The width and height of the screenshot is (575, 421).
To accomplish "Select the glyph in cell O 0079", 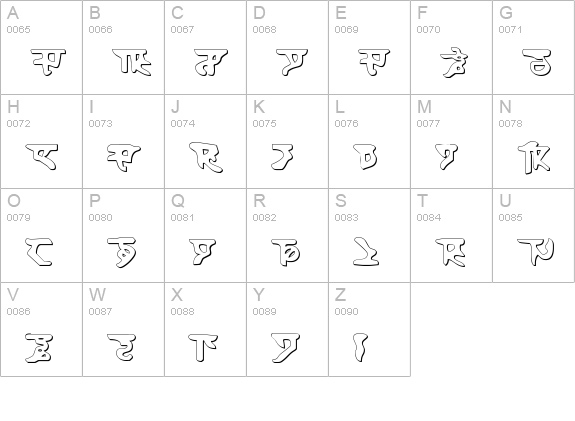I will 40,252.
